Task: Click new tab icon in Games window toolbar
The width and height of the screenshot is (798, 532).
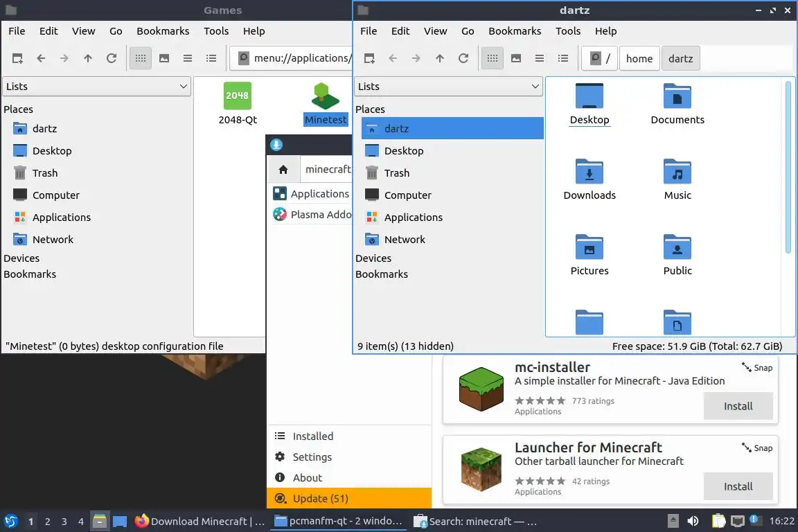Action: click(x=17, y=58)
